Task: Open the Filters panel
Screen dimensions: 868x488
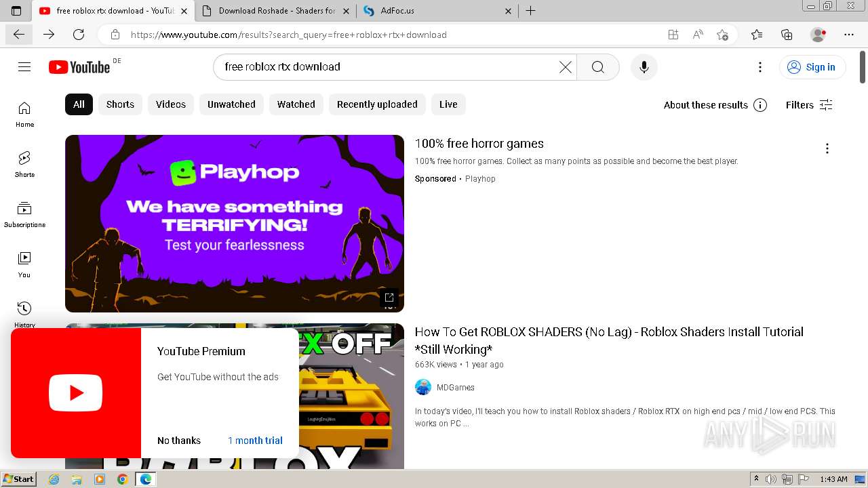Action: point(808,104)
